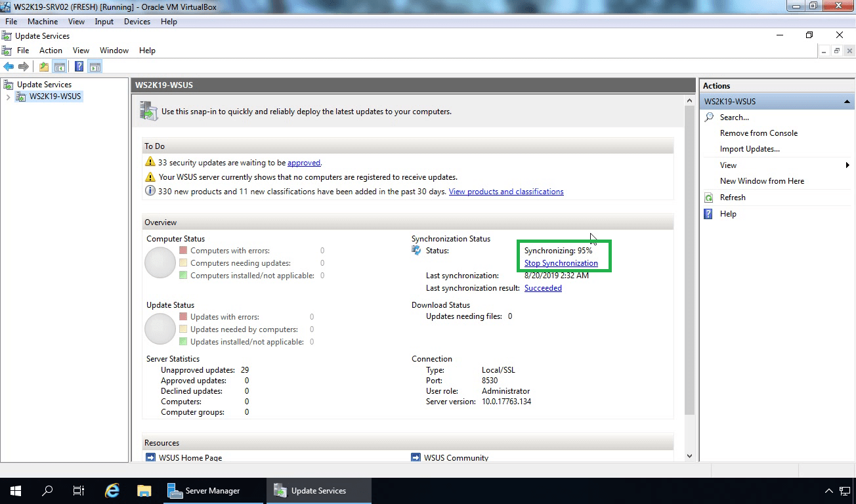Open Windows Start menu
Image resolution: width=856 pixels, height=504 pixels.
[x=16, y=491]
